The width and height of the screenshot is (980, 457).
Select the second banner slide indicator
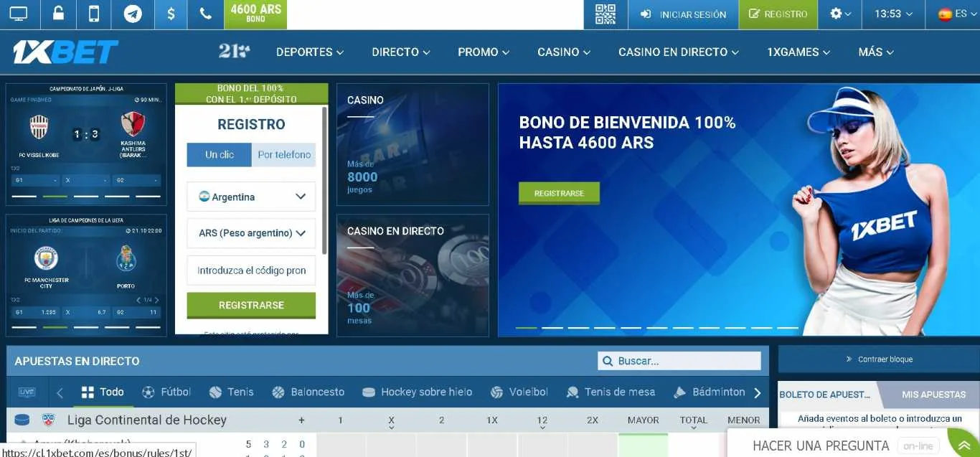click(x=552, y=327)
